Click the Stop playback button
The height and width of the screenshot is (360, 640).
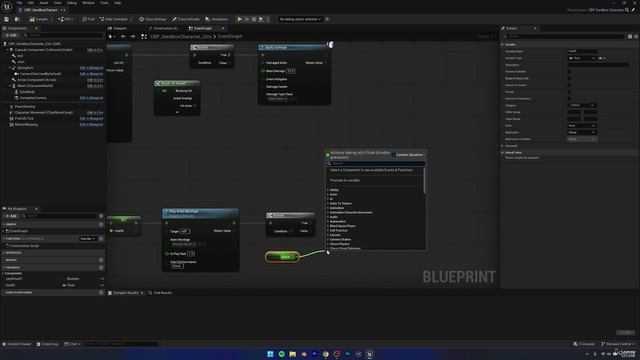point(254,19)
